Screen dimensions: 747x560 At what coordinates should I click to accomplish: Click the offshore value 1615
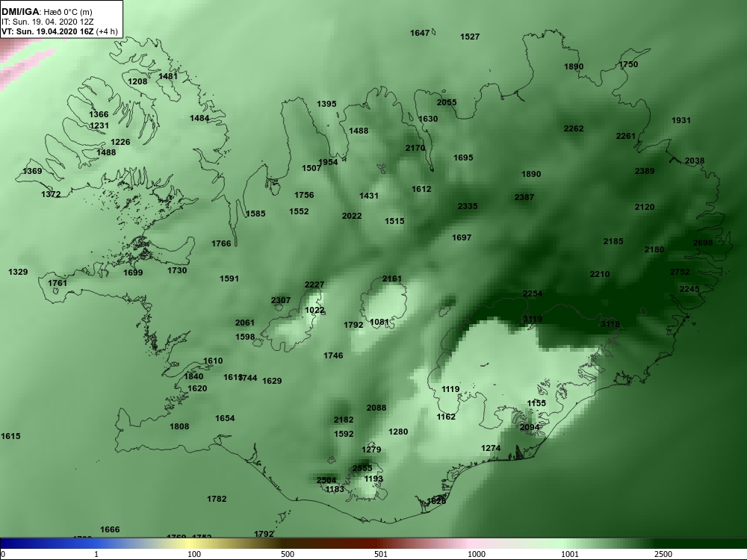pos(10,436)
